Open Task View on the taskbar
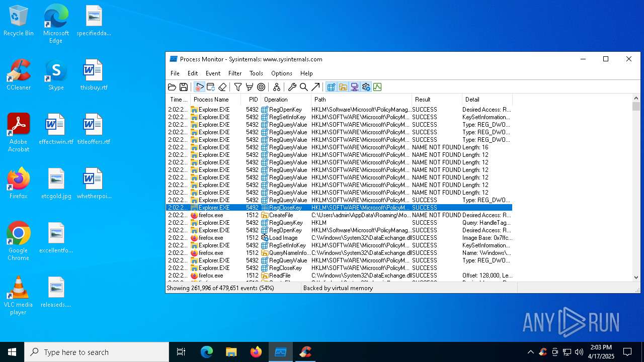Image resolution: width=644 pixels, height=362 pixels. point(181,352)
